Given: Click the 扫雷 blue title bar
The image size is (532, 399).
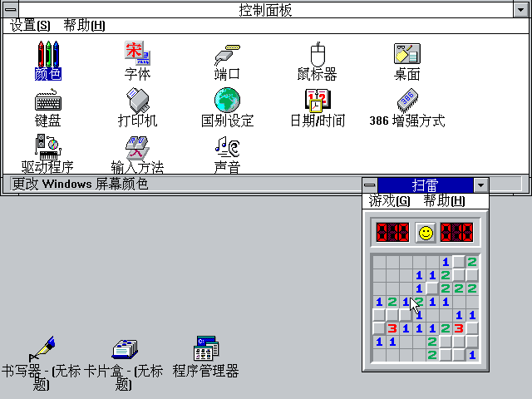Looking at the screenshot, I should point(425,185).
